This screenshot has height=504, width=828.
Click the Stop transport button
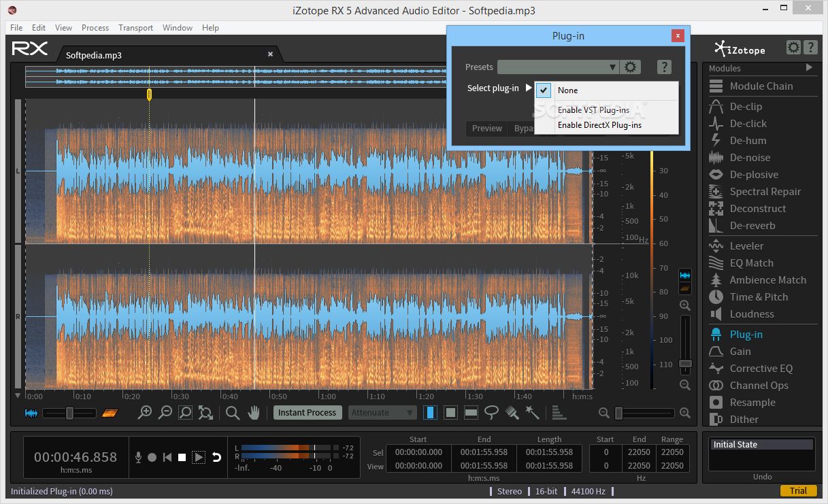tap(182, 458)
